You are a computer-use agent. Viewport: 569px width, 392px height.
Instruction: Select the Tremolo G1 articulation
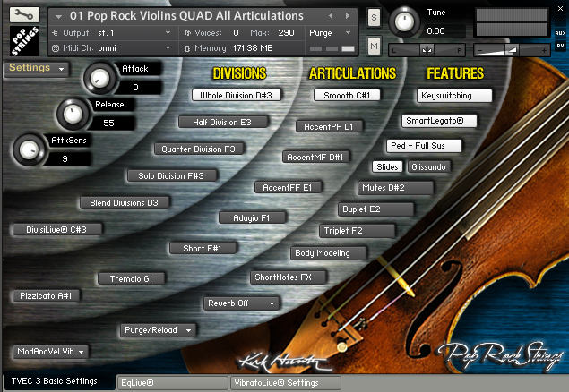coord(132,278)
